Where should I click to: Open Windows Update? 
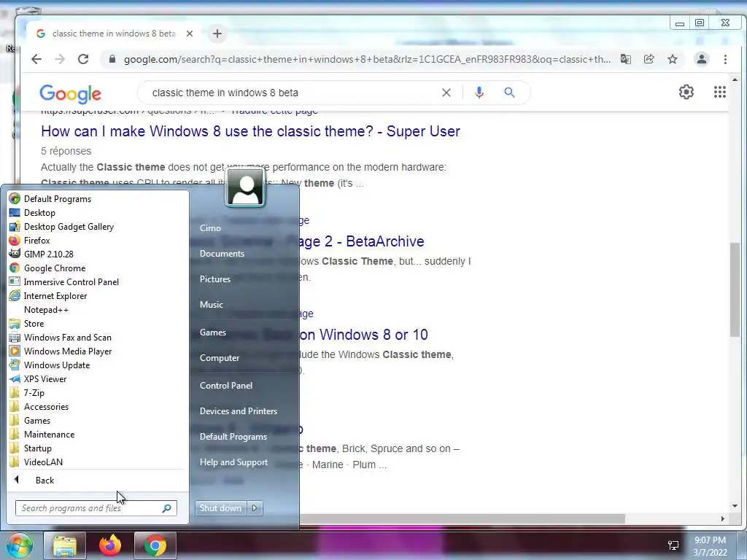(x=57, y=365)
